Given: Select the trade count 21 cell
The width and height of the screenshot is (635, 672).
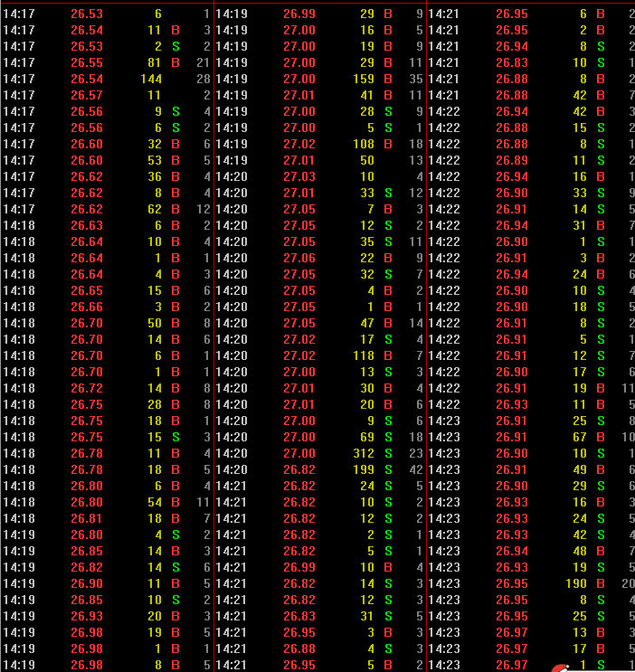Looking at the screenshot, I should [203, 62].
